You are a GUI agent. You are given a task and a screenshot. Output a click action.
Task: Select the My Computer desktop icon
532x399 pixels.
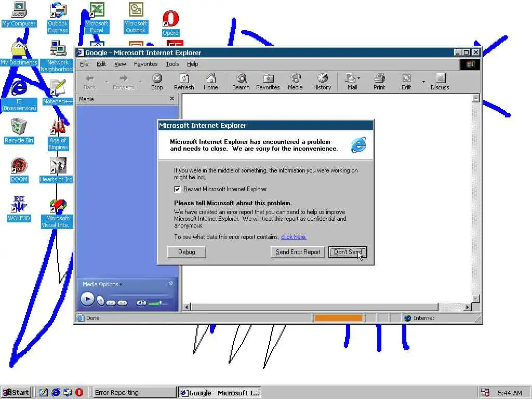(x=19, y=15)
